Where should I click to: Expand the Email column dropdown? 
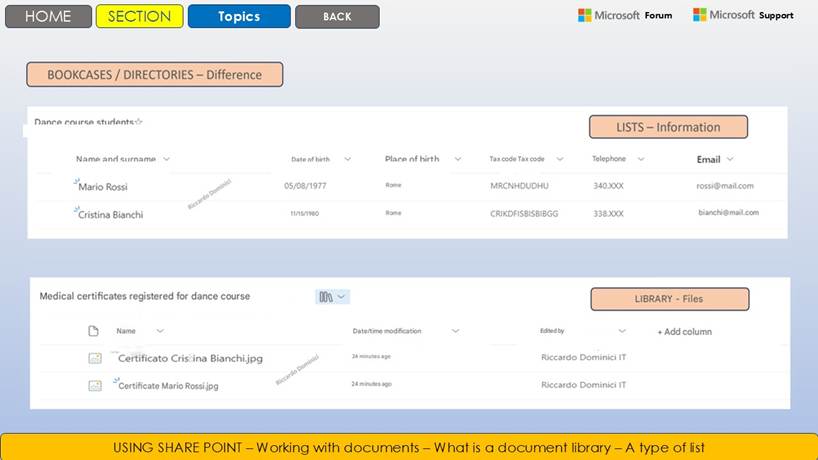(730, 159)
